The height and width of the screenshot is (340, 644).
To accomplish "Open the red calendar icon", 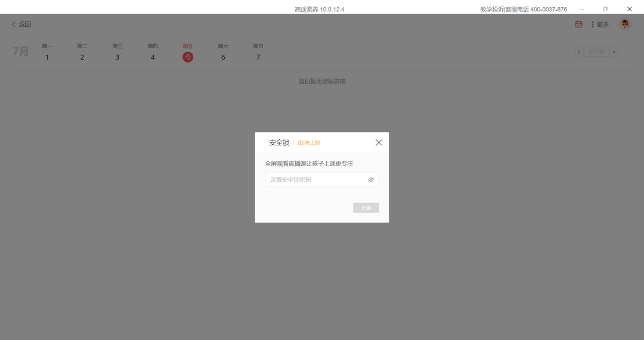I will tap(578, 24).
